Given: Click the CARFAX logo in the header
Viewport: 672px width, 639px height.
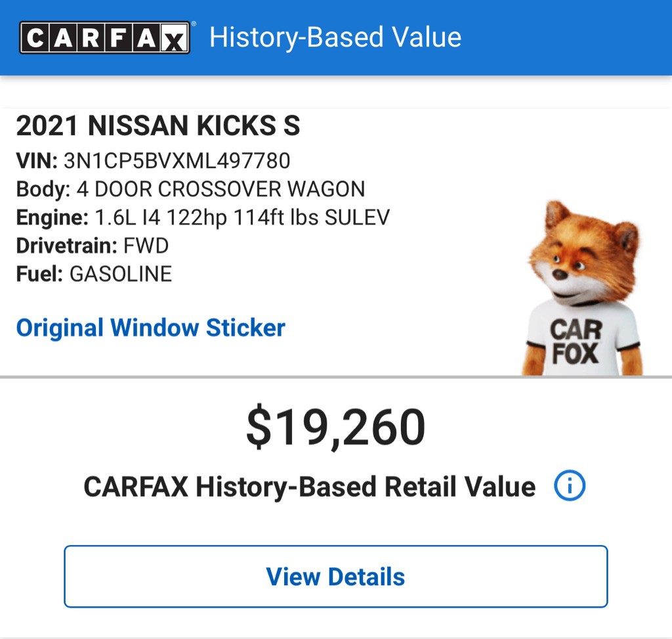Looking at the screenshot, I should (x=105, y=37).
